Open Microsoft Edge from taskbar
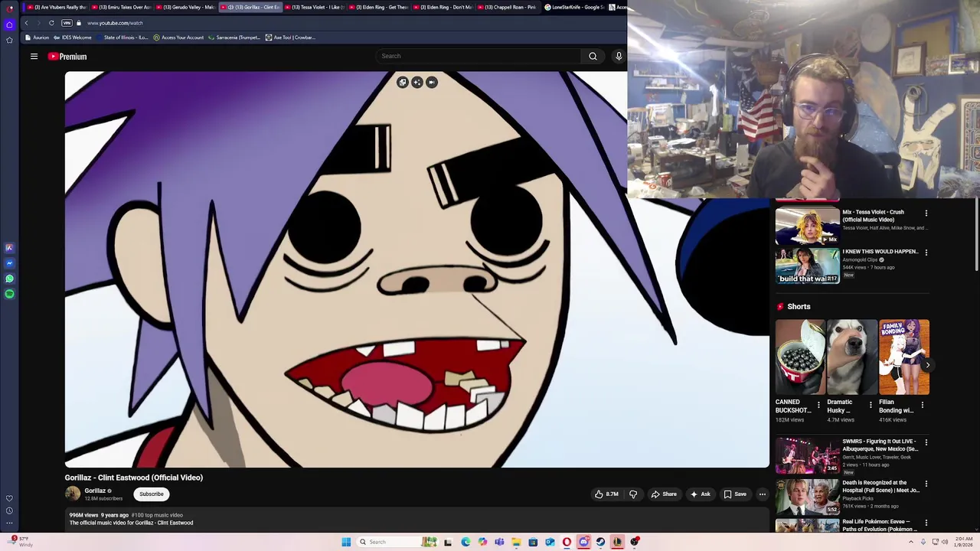This screenshot has height=551, width=980. (465, 542)
